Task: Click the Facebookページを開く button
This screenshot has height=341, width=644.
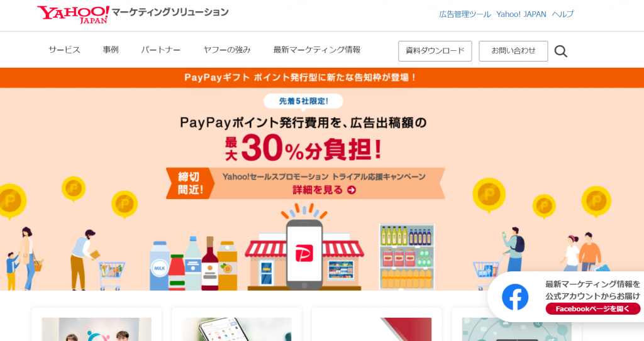Action: [x=592, y=308]
